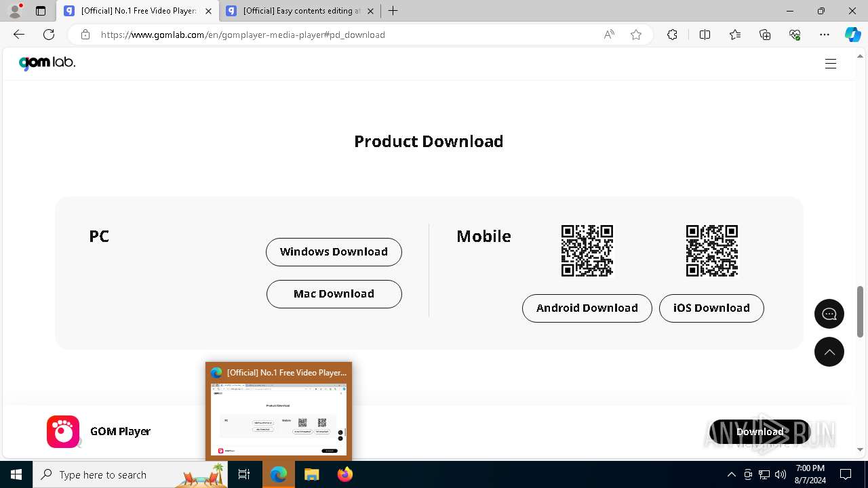This screenshot has width=868, height=488.
Task: Open Collections icon in toolbar
Action: (765, 35)
